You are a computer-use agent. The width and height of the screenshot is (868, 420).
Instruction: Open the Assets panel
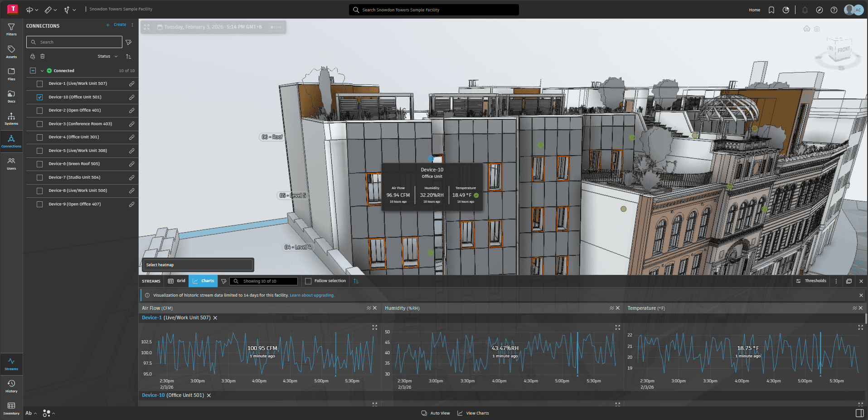11,51
